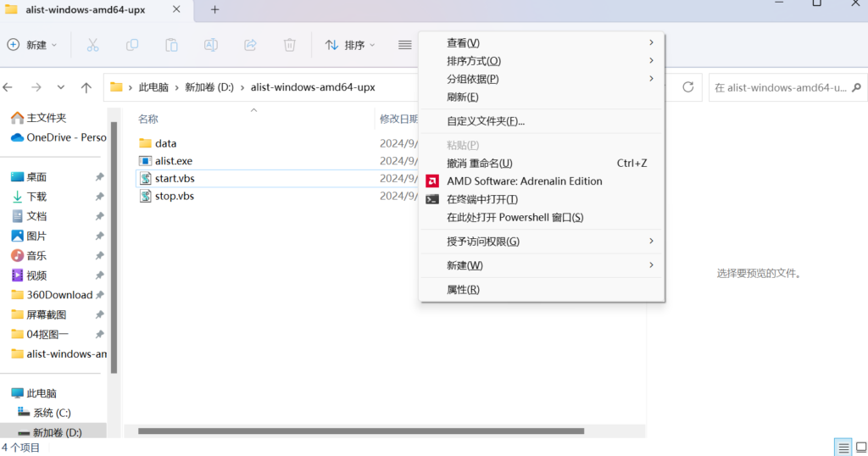
Task: Expand 查看(V) submenu
Action: (x=651, y=42)
